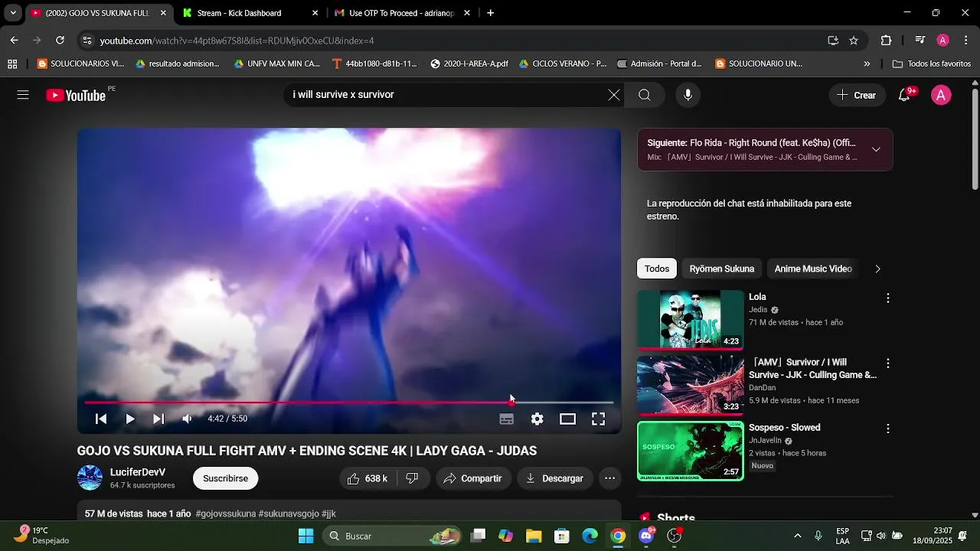Open Microsoft Edge from the taskbar
Image resolution: width=980 pixels, height=551 pixels.
[590, 536]
